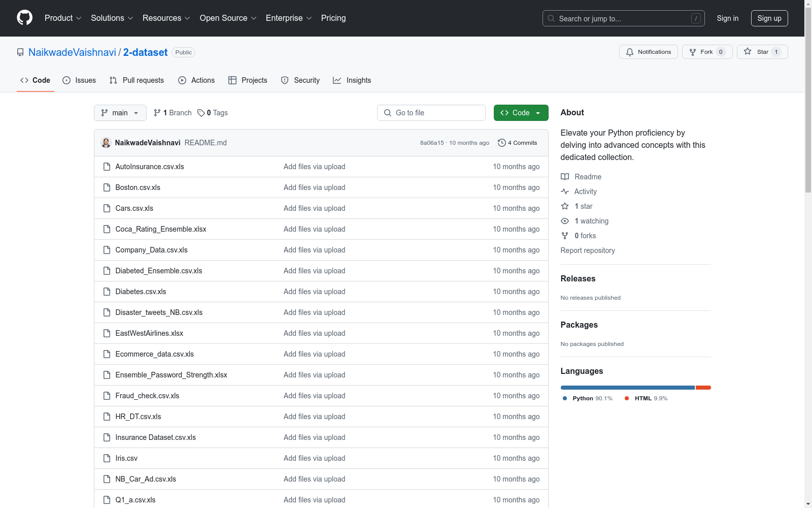Image resolution: width=812 pixels, height=508 pixels.
Task: Click the file icon for AutoInsurance.csv.xls
Action: pos(107,167)
